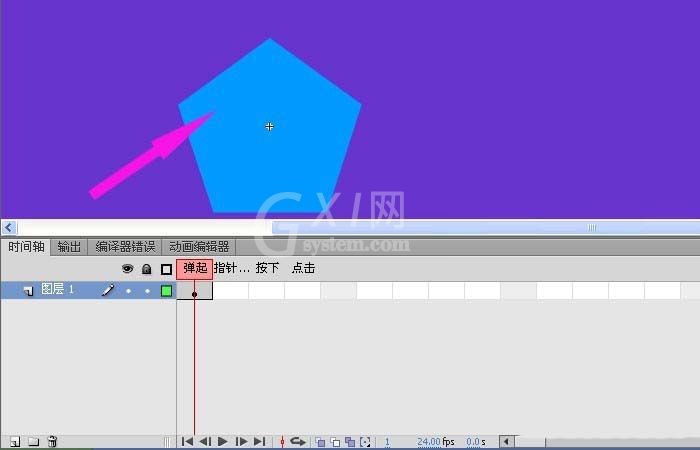Image resolution: width=700 pixels, height=450 pixels.
Task: Step back one frame
Action: [x=205, y=442]
